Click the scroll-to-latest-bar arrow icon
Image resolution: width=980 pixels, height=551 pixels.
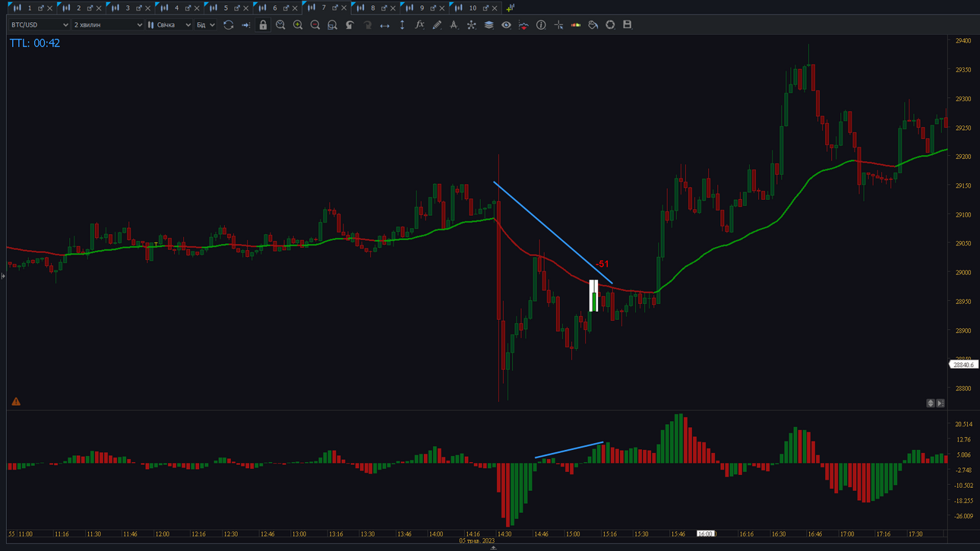coord(245,25)
